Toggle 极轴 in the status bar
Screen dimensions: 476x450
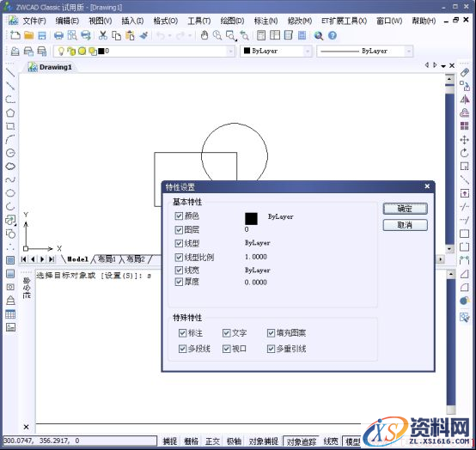234,441
